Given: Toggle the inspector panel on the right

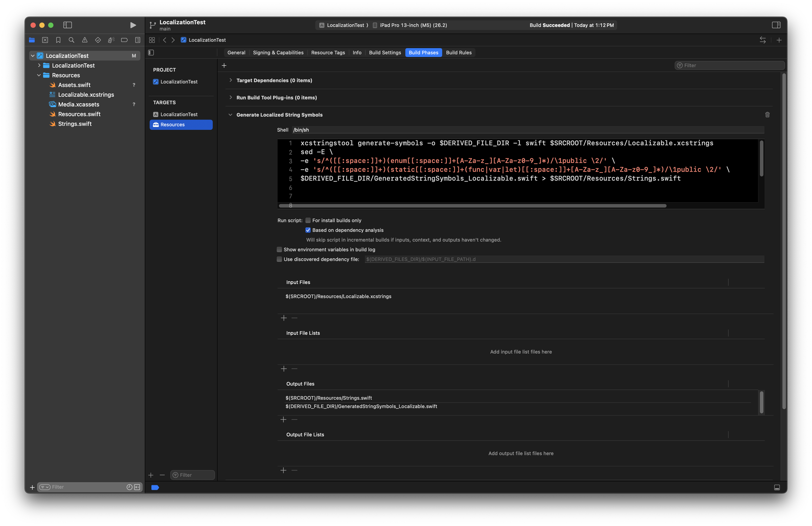Looking at the screenshot, I should pos(776,25).
